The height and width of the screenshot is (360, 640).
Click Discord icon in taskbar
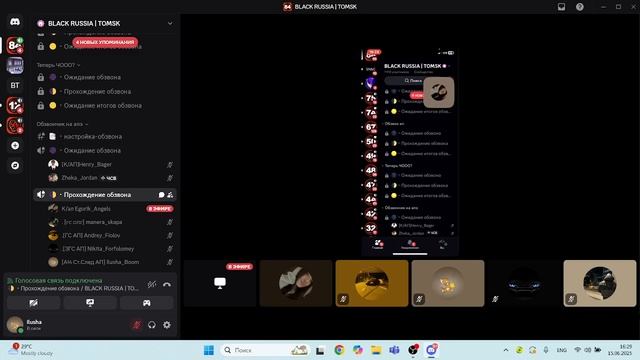pos(431,350)
